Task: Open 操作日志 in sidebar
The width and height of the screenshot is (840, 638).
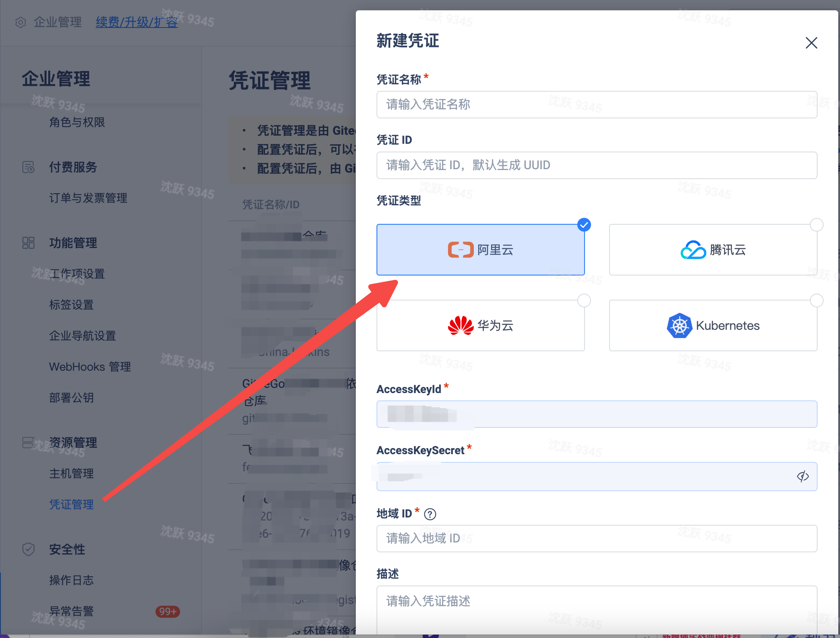Action: click(x=72, y=580)
